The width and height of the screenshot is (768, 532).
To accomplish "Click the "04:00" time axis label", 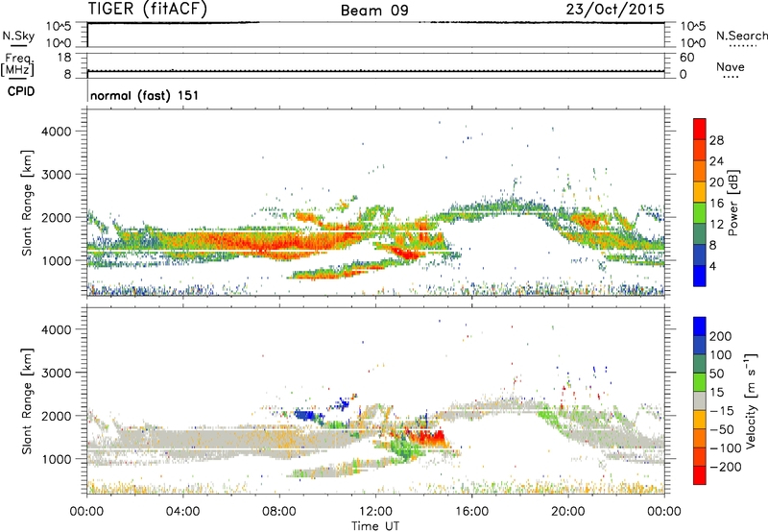I will (x=182, y=512).
